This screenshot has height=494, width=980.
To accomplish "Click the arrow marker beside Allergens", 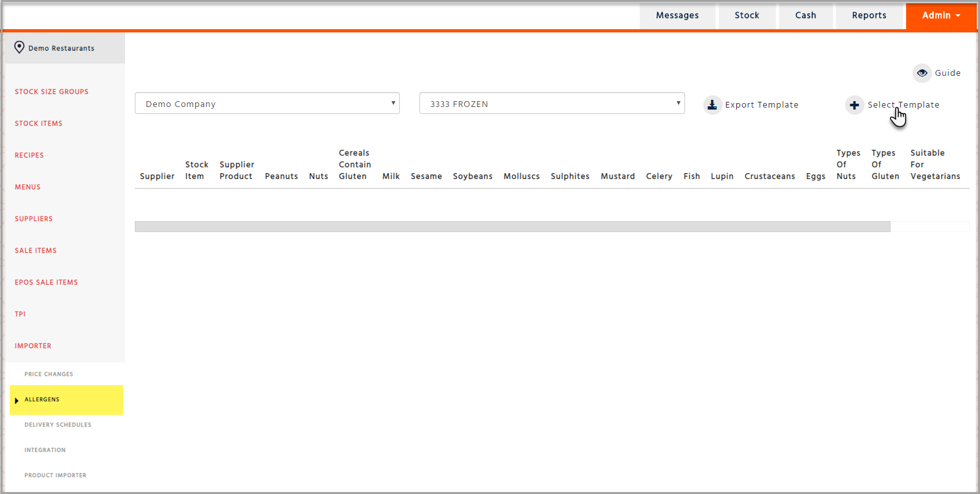I will [16, 401].
